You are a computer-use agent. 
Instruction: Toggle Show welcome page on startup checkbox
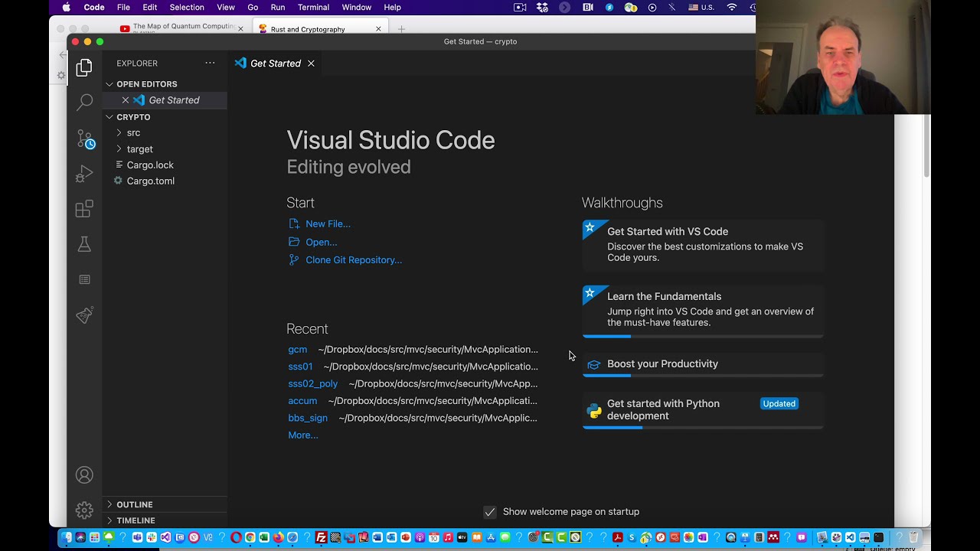click(490, 512)
